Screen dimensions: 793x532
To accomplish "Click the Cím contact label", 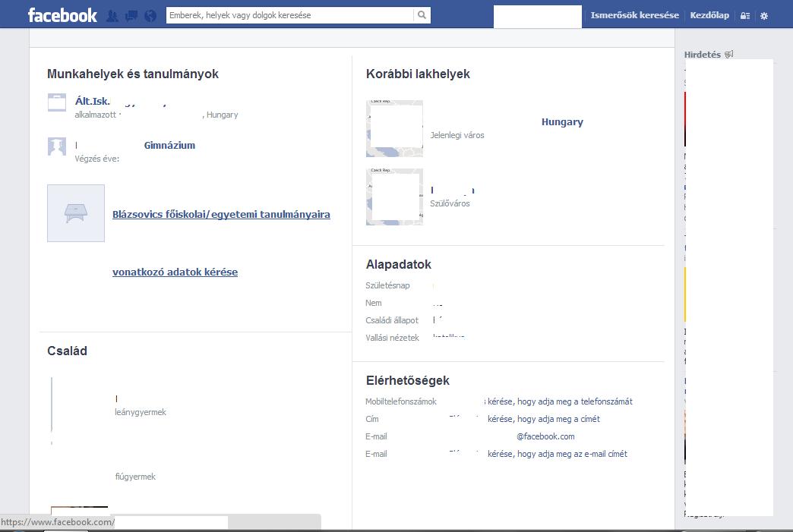I will point(371,419).
